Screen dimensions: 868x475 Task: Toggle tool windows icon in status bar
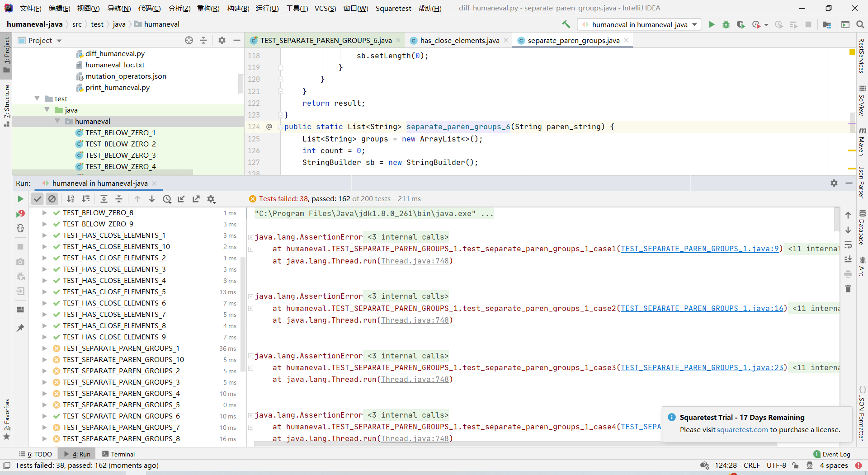pyautogui.click(x=7, y=466)
